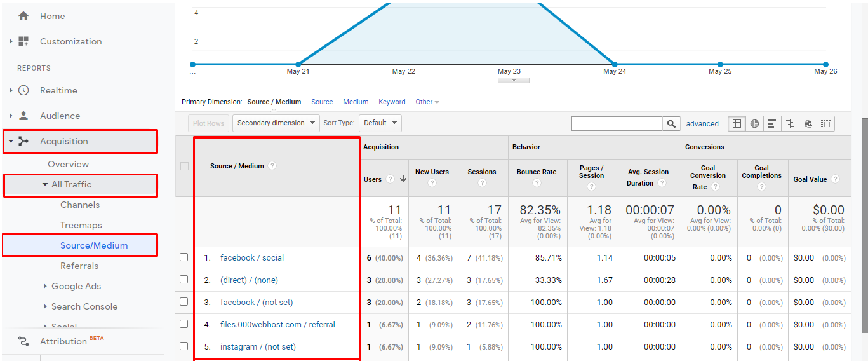Tick the checkbox for facebook / social row
868x361 pixels.
184,257
